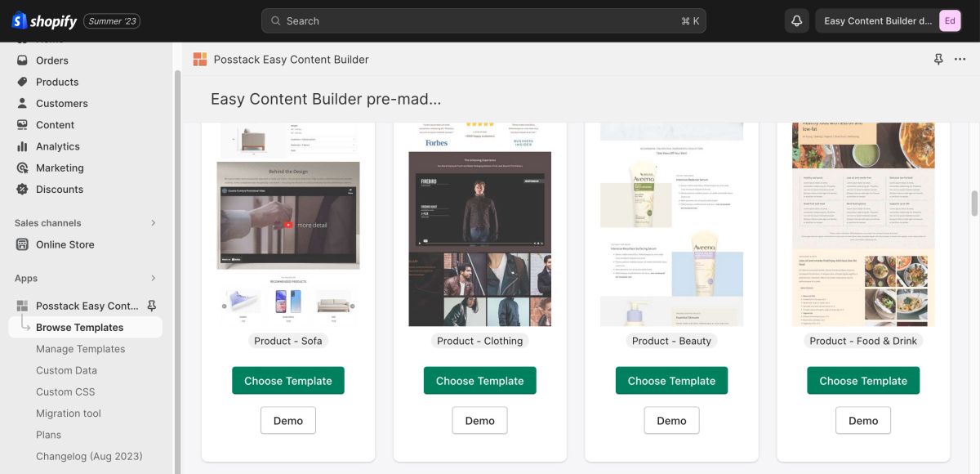Open the more actions ellipsis menu
The width and height of the screenshot is (980, 474).
pyautogui.click(x=961, y=59)
